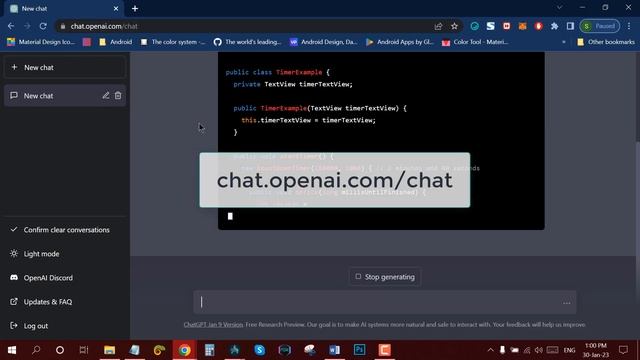Open Material Design Icons bookmark

tap(41, 42)
